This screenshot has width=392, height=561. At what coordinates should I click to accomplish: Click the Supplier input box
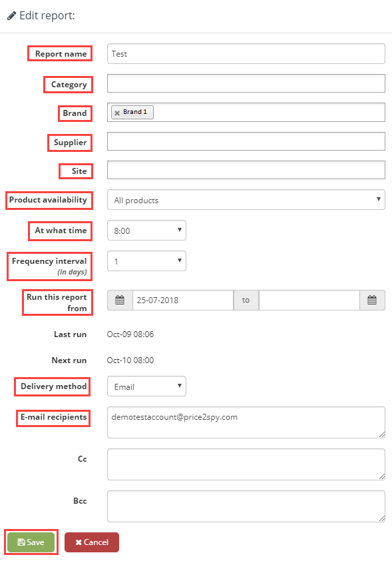point(246,141)
